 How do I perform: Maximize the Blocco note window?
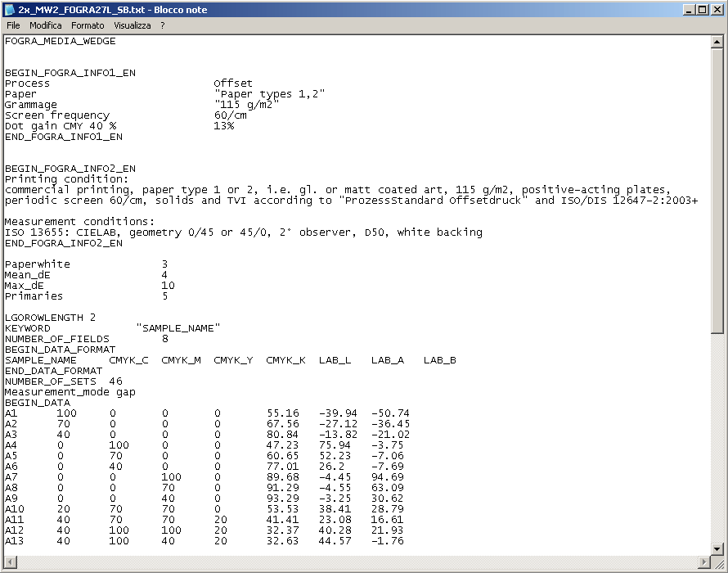pos(703,9)
